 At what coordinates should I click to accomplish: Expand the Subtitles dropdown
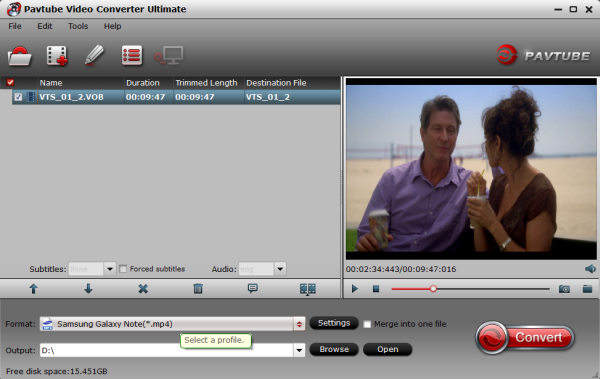(x=110, y=269)
